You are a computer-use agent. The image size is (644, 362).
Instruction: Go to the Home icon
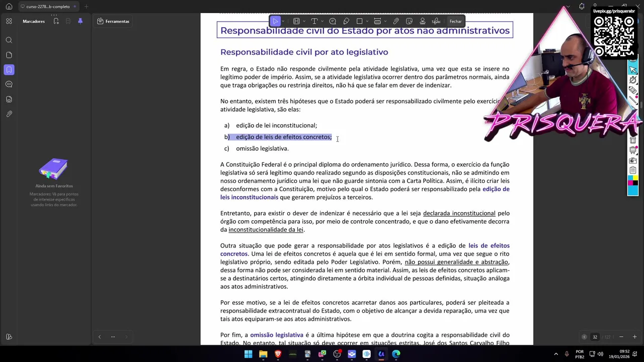point(9,7)
